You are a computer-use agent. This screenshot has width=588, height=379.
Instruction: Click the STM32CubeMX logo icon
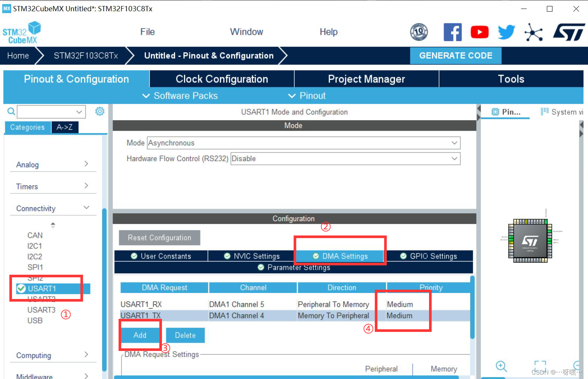point(22,33)
